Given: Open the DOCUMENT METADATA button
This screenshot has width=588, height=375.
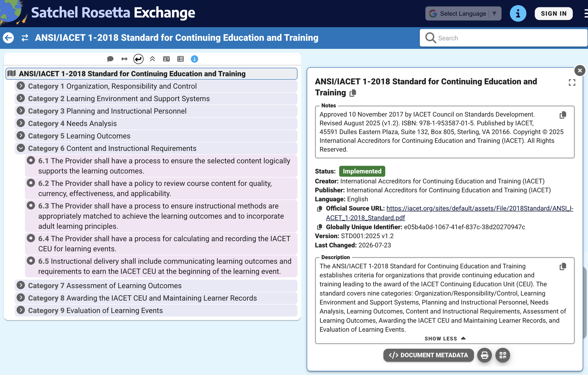Looking at the screenshot, I should pyautogui.click(x=428, y=355).
